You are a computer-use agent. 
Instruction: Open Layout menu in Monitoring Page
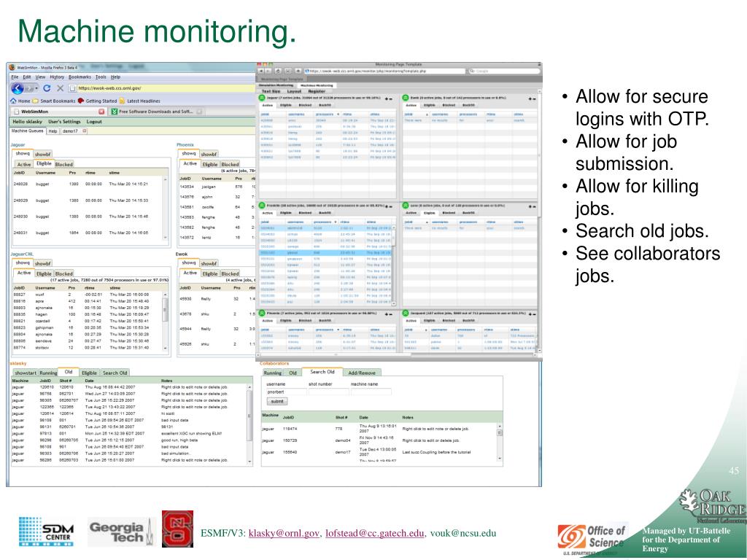click(293, 91)
